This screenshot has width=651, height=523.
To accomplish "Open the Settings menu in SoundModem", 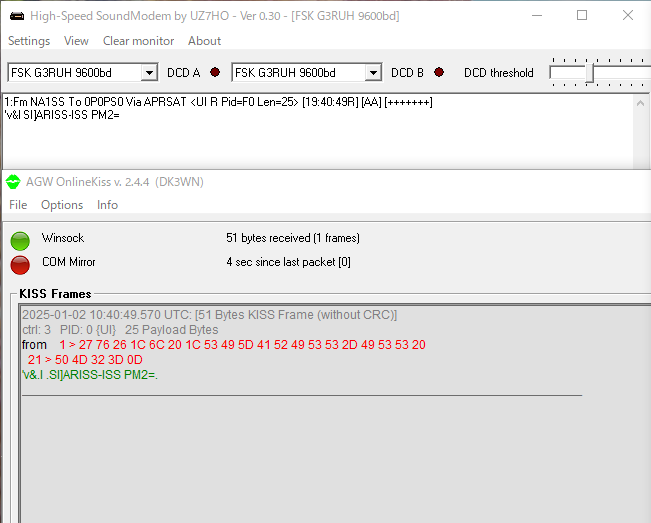I will click(x=29, y=41).
